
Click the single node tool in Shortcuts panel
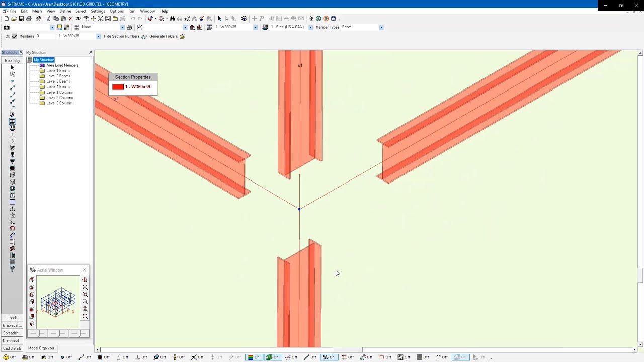pyautogui.click(x=12, y=81)
